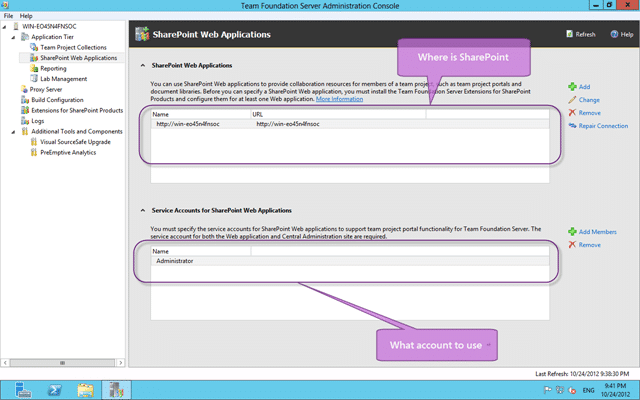Screen dimensions: 640x400
Task: Click the Lab Management node icon
Action: [x=34, y=79]
